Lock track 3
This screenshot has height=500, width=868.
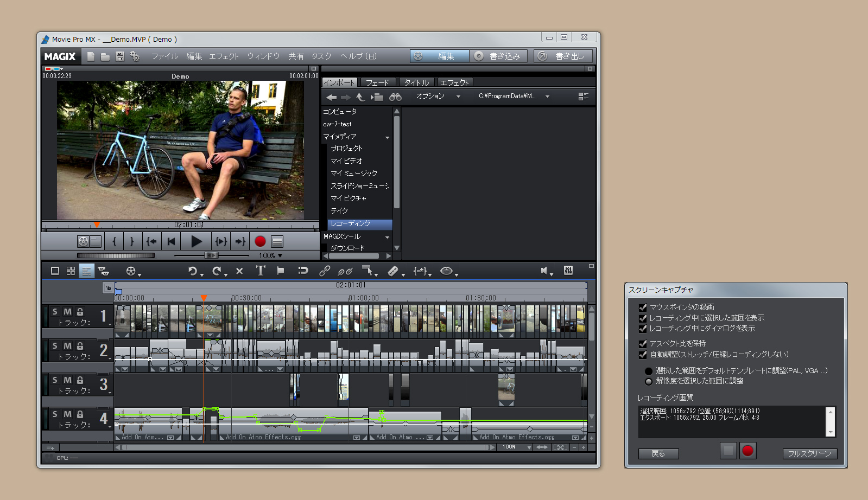click(x=80, y=380)
